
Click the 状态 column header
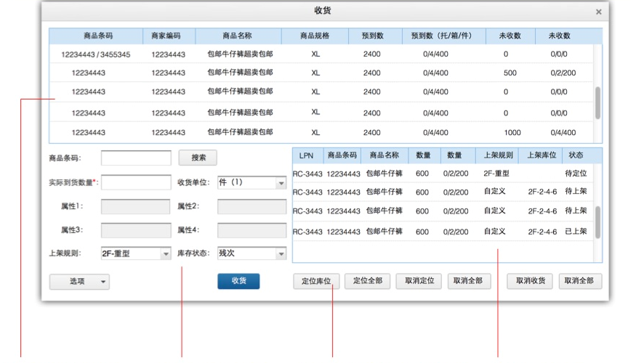576,155
